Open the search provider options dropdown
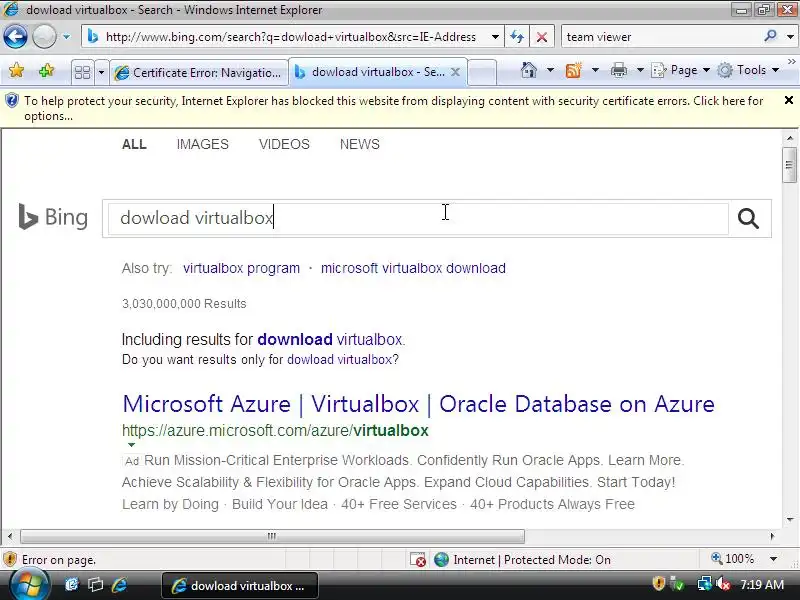Viewport: 800px width, 600px height. coord(790,37)
